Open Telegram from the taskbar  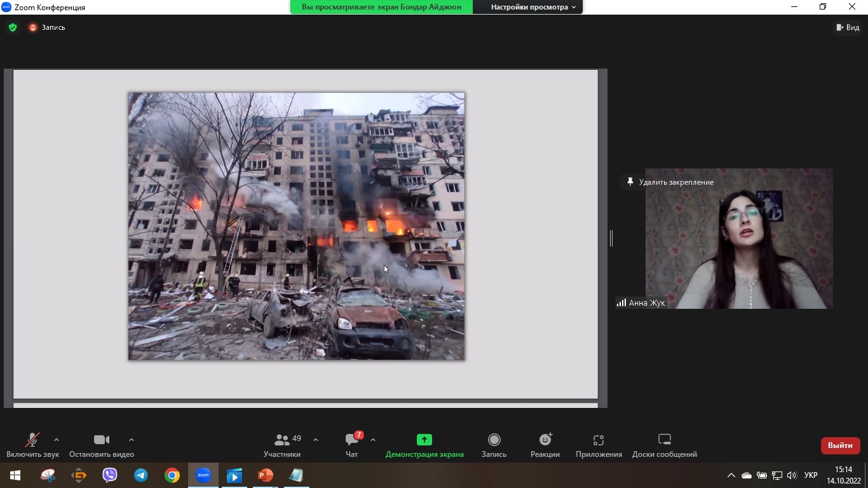pyautogui.click(x=141, y=475)
